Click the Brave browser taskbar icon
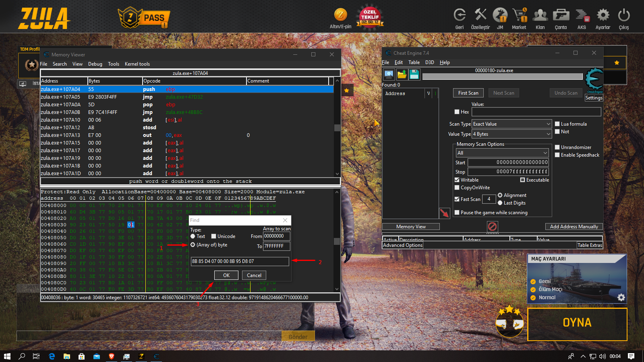 point(112,356)
